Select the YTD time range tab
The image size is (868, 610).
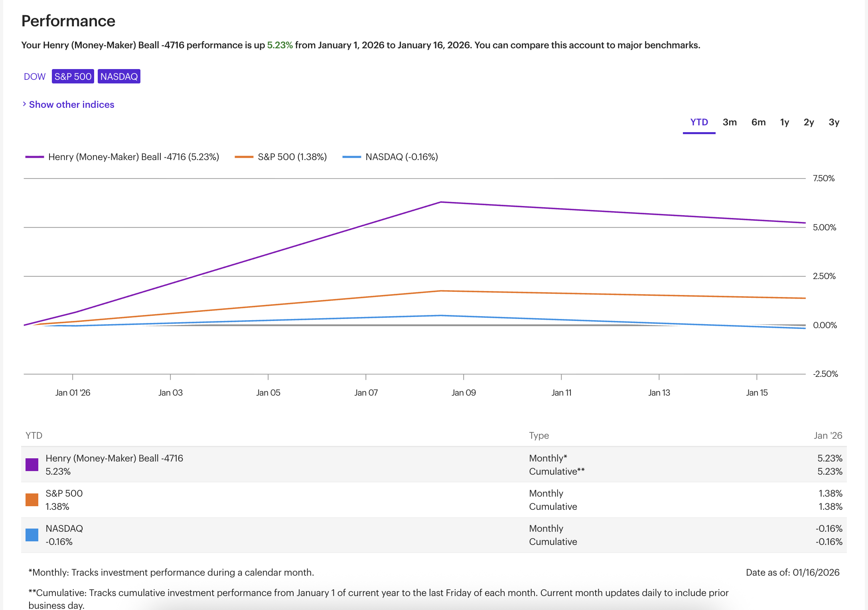pyautogui.click(x=699, y=122)
